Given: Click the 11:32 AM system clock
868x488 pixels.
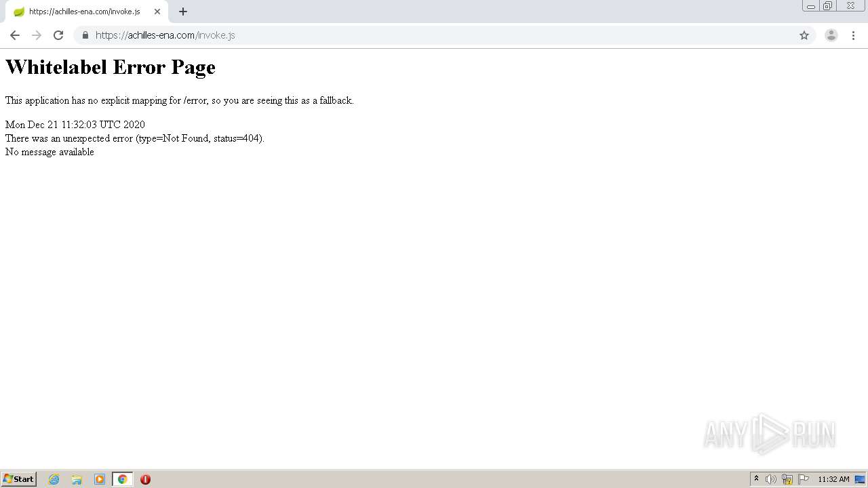Looking at the screenshot, I should click(x=833, y=479).
